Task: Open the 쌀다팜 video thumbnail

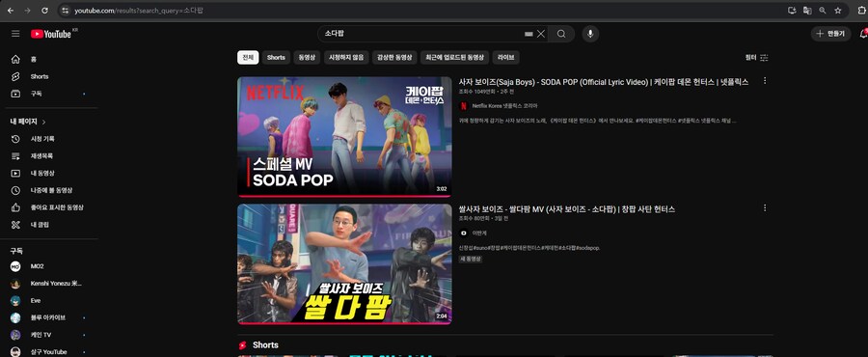Action: [344, 264]
